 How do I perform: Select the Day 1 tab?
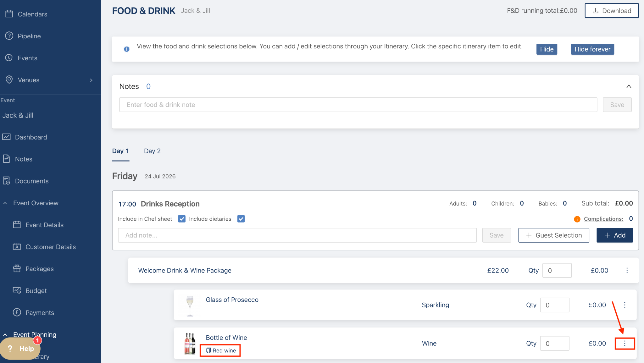point(120,151)
